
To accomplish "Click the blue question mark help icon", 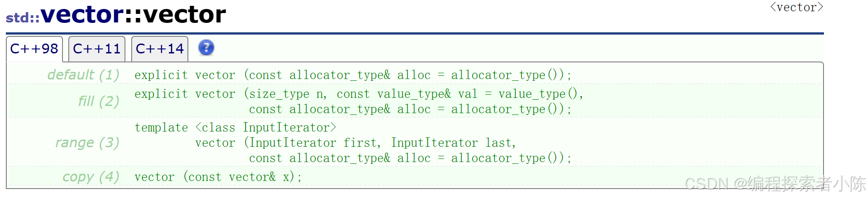I will point(206,48).
